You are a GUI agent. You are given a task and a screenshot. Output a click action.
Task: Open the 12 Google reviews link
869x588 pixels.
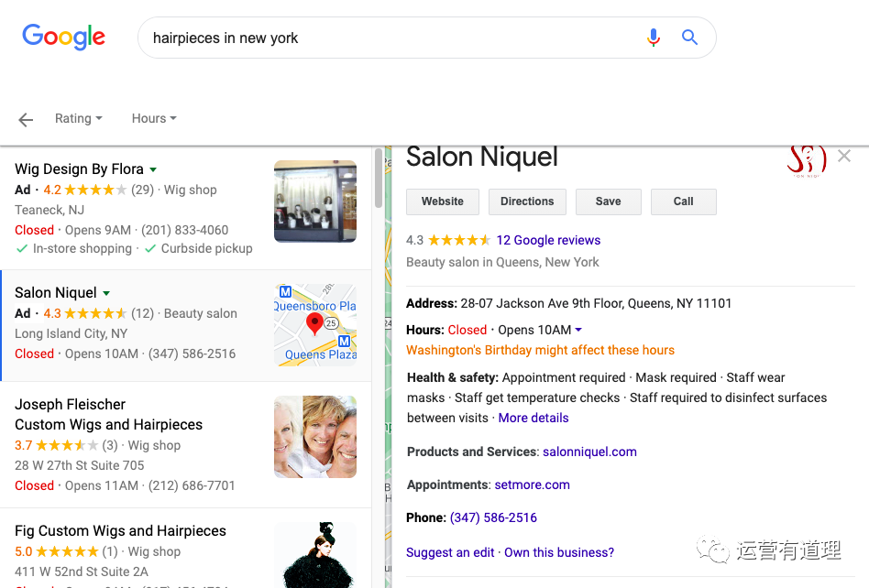[x=548, y=240]
